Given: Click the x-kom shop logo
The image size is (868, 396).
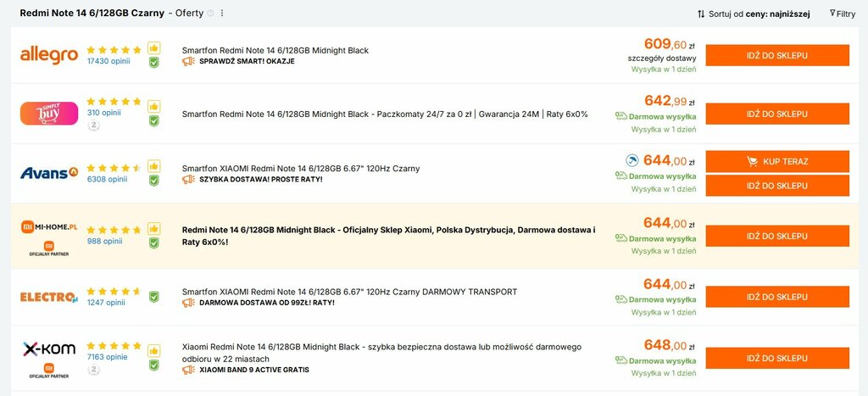Looking at the screenshot, I should click(48, 349).
